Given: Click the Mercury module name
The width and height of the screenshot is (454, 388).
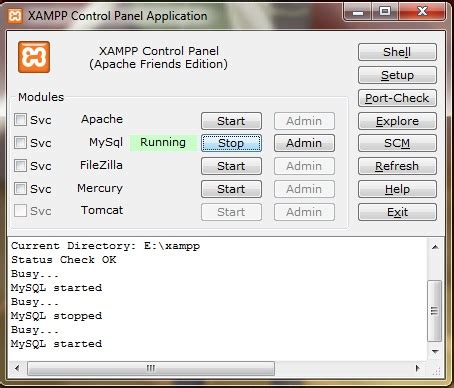Looking at the screenshot, I should tap(100, 188).
